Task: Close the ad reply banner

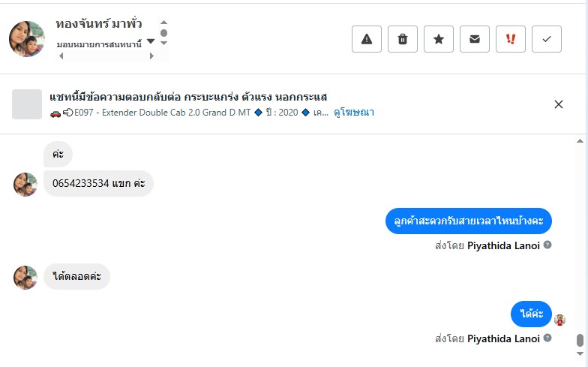Action: tap(559, 104)
